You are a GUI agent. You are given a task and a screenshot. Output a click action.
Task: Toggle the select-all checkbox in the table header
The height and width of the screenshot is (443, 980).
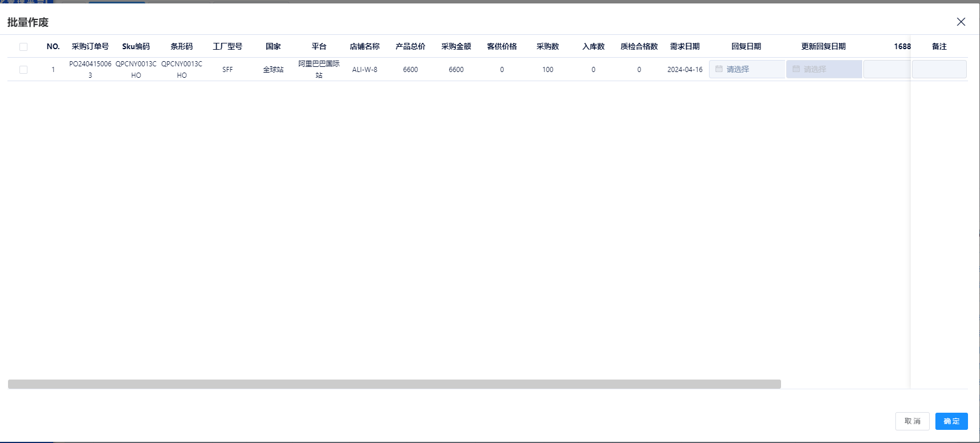pyautogui.click(x=23, y=47)
